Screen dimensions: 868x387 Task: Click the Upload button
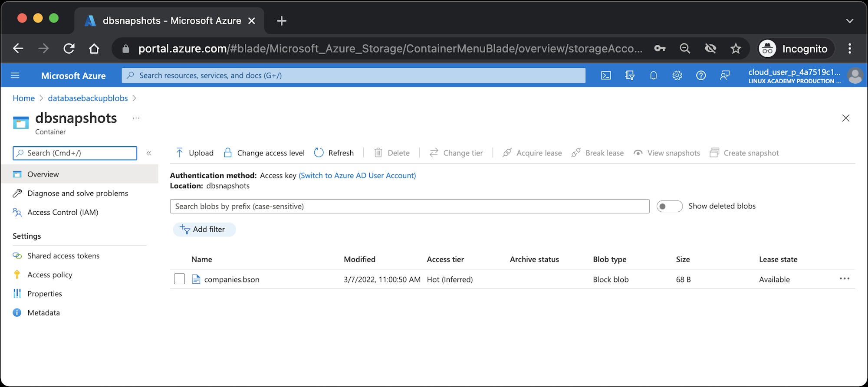[194, 153]
